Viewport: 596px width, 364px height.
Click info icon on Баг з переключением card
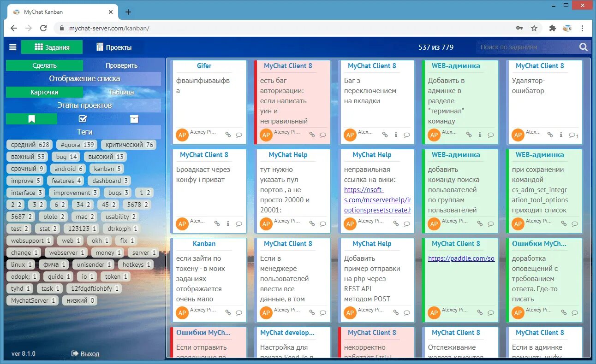click(x=396, y=135)
